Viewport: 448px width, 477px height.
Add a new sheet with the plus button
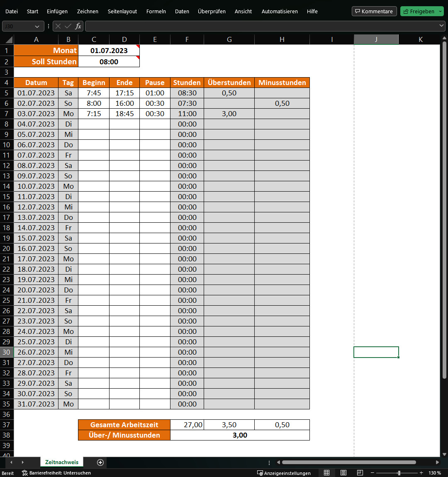point(100,462)
